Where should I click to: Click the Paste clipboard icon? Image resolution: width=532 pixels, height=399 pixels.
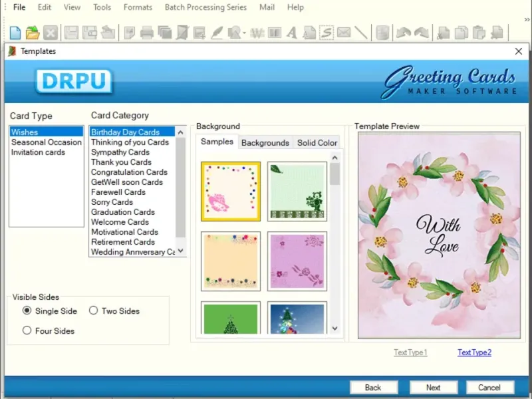coord(479,33)
